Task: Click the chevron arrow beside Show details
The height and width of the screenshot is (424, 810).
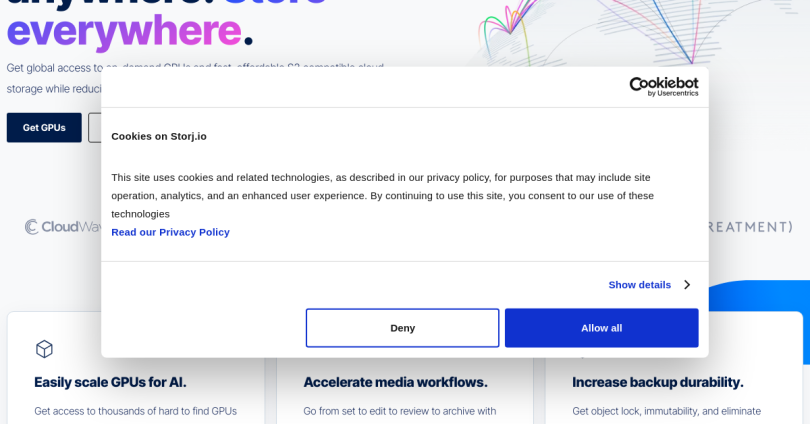Action: [x=687, y=285]
